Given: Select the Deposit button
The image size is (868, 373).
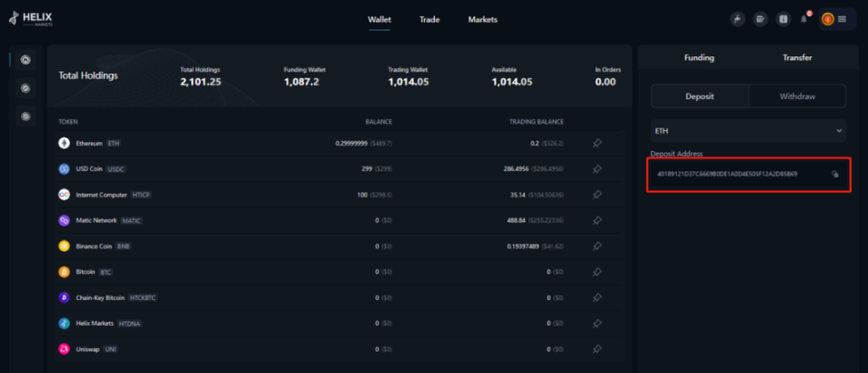Looking at the screenshot, I should pos(700,96).
